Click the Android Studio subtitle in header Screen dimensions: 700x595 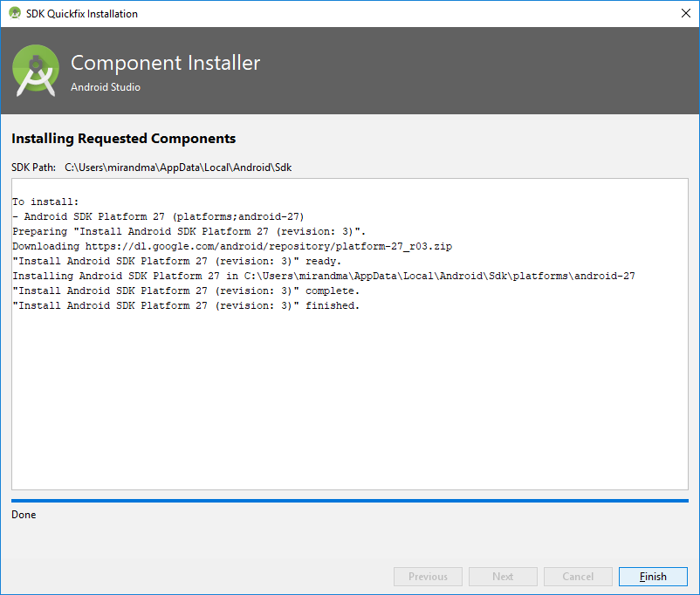tap(105, 87)
